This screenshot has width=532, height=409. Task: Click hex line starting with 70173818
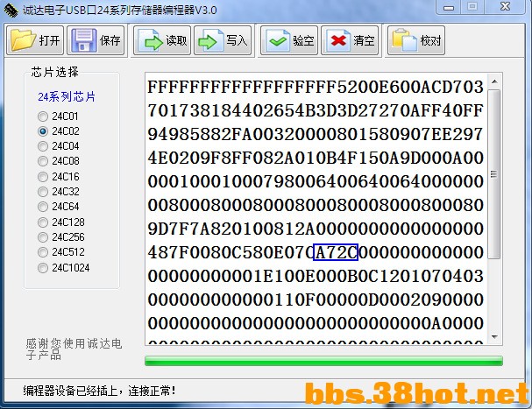[316, 110]
